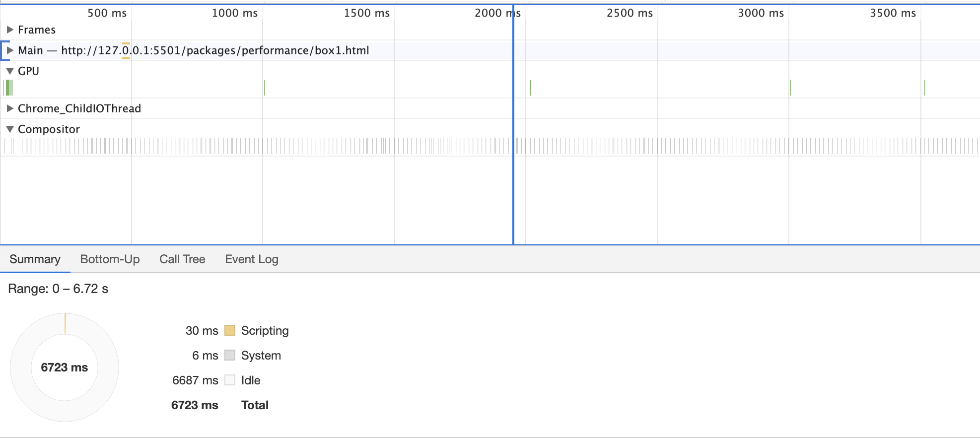Click the Scripting legend color swatch
Viewport: 980px width, 438px height.
tap(230, 331)
